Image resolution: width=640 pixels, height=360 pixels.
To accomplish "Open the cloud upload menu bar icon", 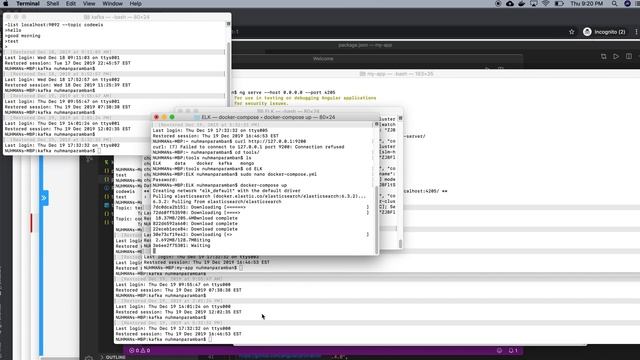I will click(x=510, y=4).
